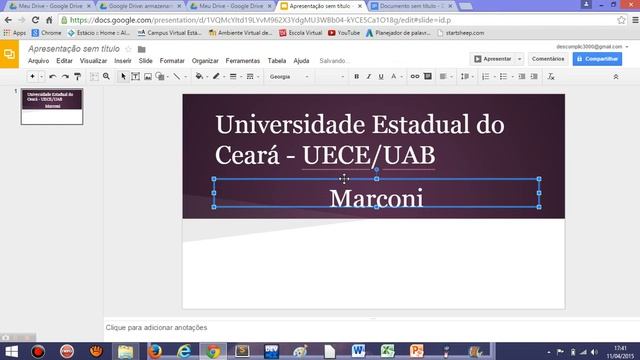Select slide 1 thumbnail in filmstrip

click(52, 107)
